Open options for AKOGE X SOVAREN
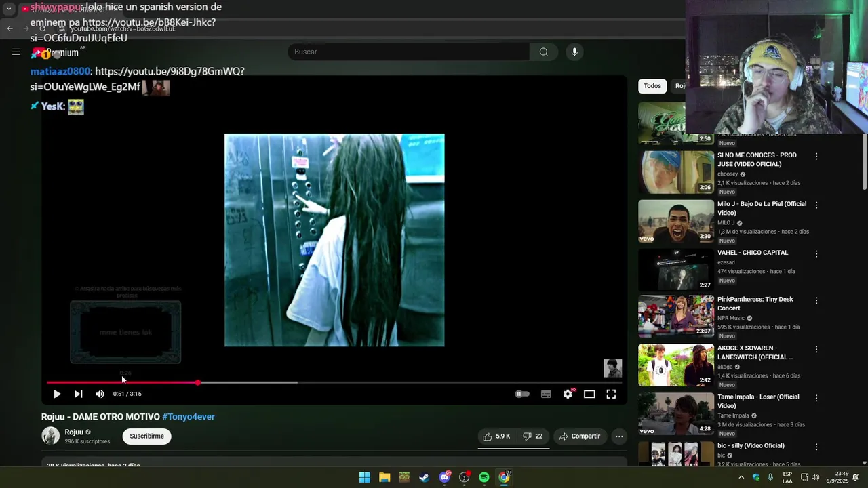 pos(816,350)
